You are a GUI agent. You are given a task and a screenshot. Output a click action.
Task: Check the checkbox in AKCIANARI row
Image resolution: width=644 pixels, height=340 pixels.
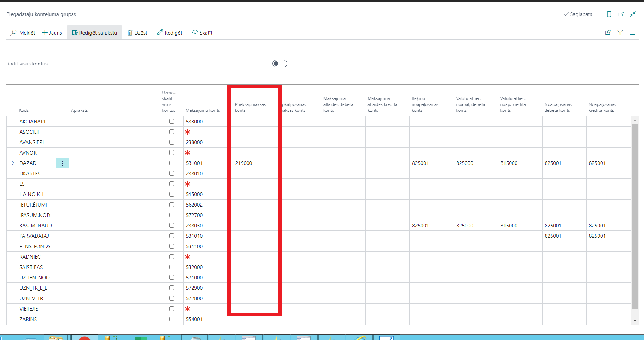pos(171,122)
